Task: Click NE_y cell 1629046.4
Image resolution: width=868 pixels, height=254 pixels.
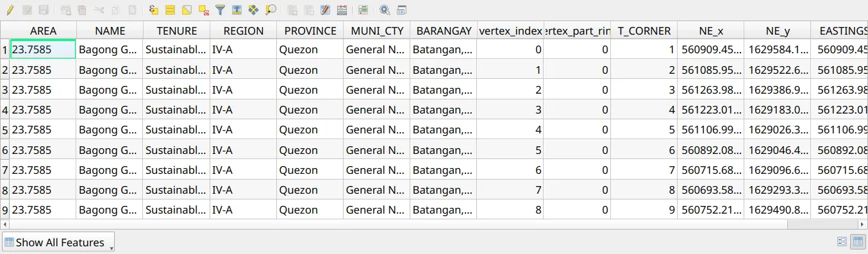Action: [x=778, y=149]
